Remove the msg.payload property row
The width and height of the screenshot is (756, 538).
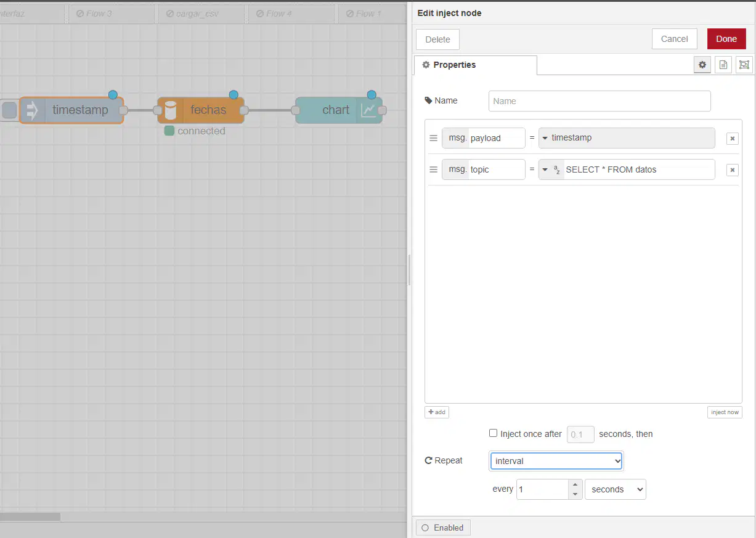732,139
